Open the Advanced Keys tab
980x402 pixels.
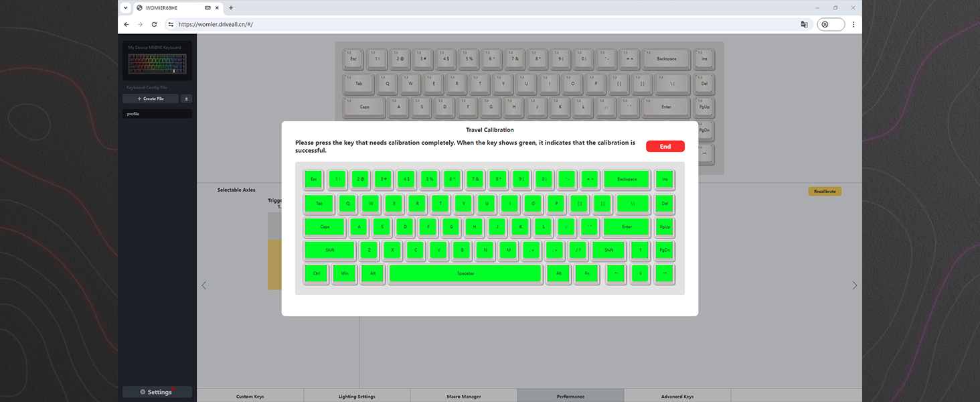(677, 397)
